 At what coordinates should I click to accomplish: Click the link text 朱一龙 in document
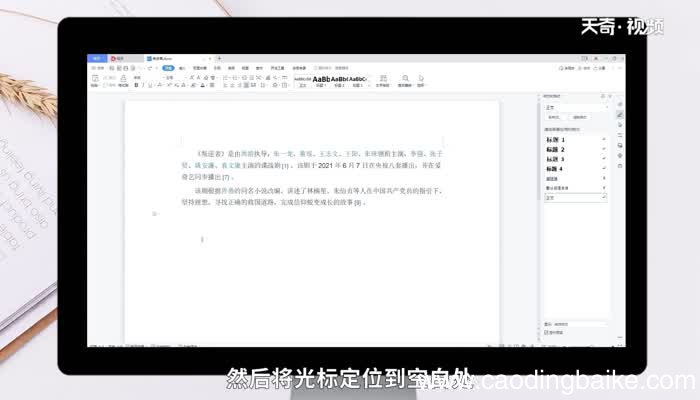point(283,154)
